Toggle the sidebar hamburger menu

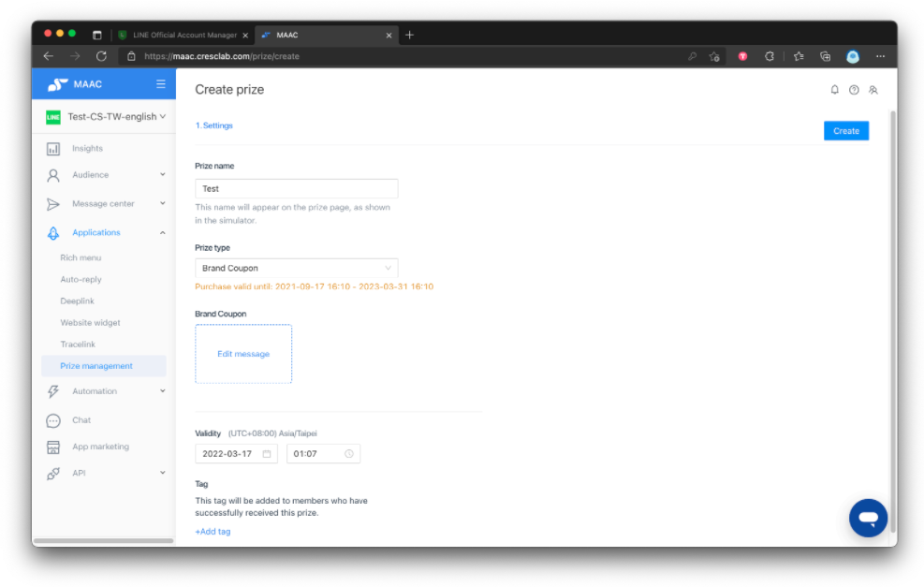pyautogui.click(x=160, y=84)
